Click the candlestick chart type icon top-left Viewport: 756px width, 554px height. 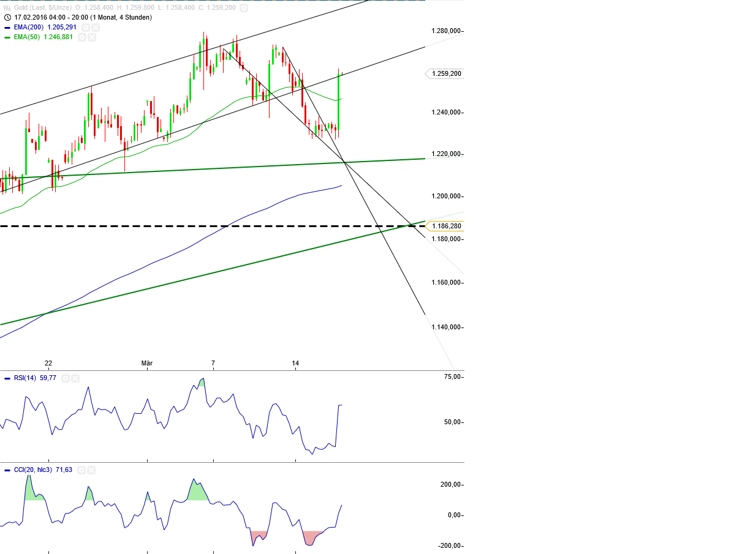[x=6, y=9]
